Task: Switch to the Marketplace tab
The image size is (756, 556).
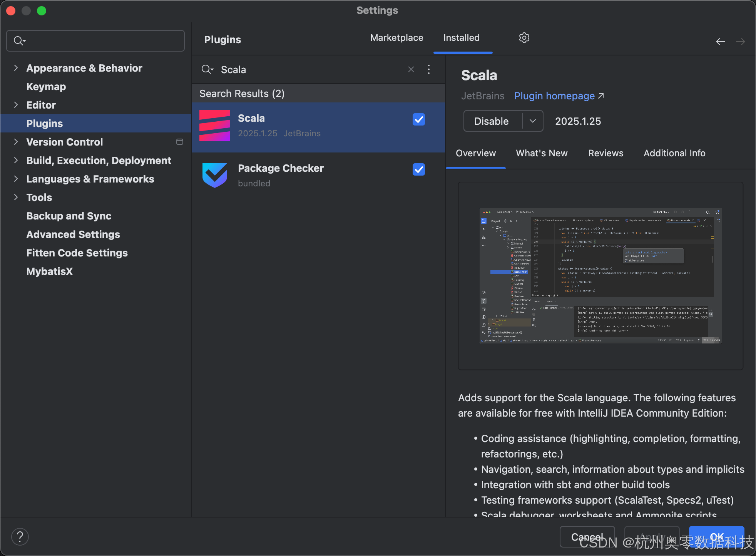Action: (x=396, y=38)
